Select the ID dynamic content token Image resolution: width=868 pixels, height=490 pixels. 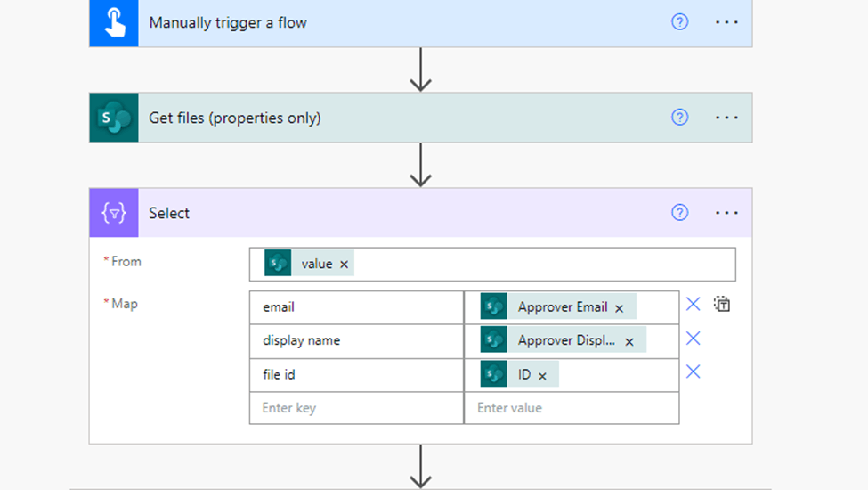(x=519, y=374)
